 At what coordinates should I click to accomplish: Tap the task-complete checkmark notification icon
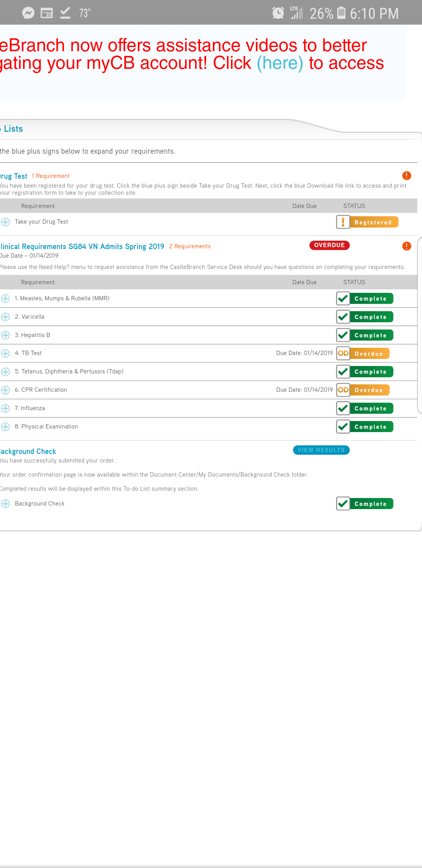pyautogui.click(x=65, y=13)
